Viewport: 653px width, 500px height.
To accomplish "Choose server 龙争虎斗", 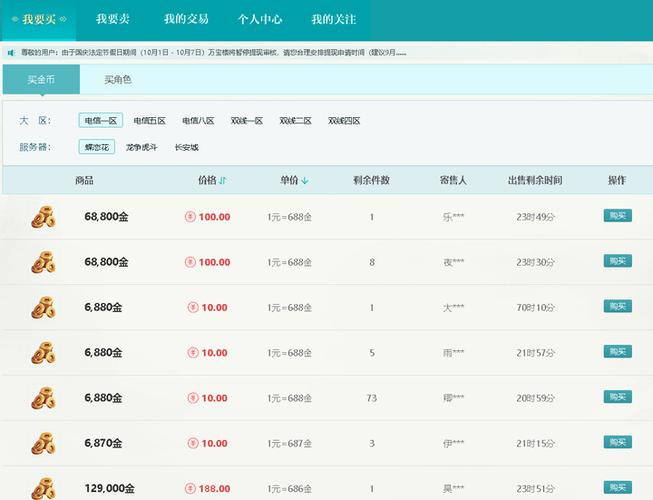I will pos(142,147).
